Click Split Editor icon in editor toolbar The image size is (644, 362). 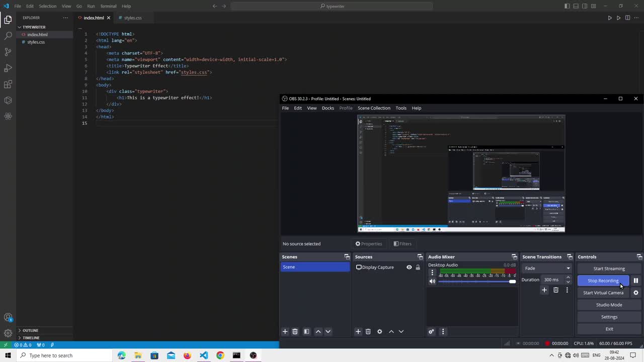click(x=627, y=18)
